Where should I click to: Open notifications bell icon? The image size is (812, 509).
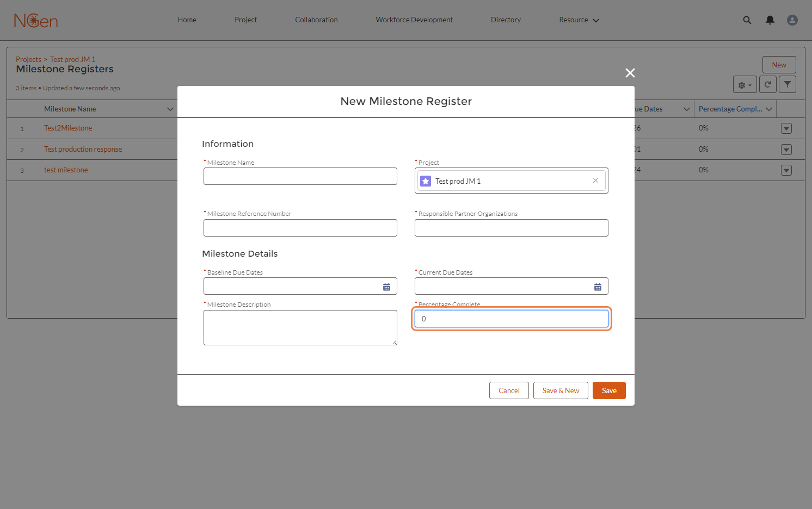[x=770, y=20]
